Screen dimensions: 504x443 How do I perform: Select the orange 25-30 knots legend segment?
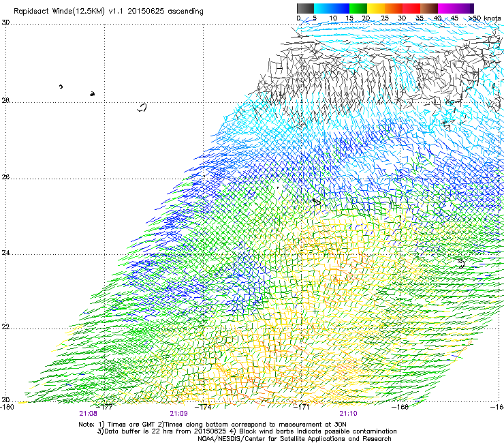tap(394, 8)
